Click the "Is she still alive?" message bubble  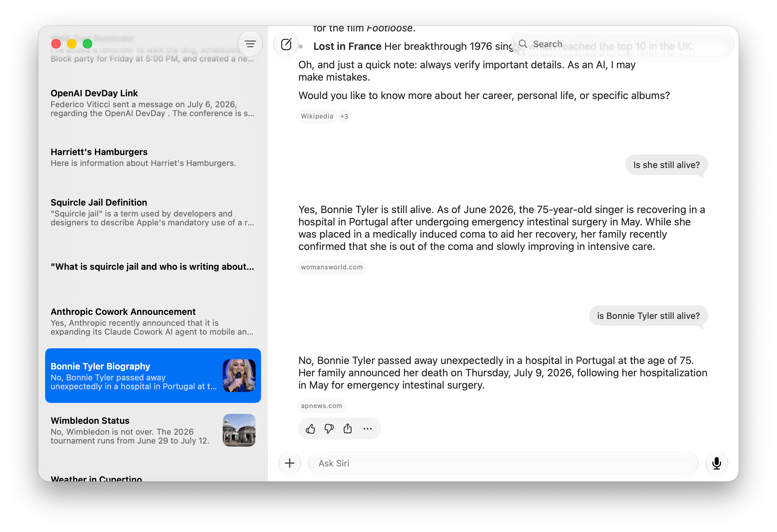pos(666,165)
